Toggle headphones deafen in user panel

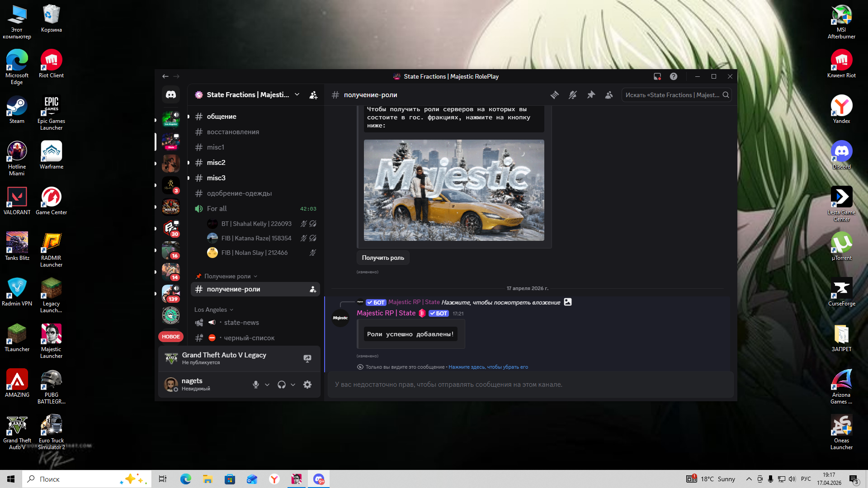282,385
